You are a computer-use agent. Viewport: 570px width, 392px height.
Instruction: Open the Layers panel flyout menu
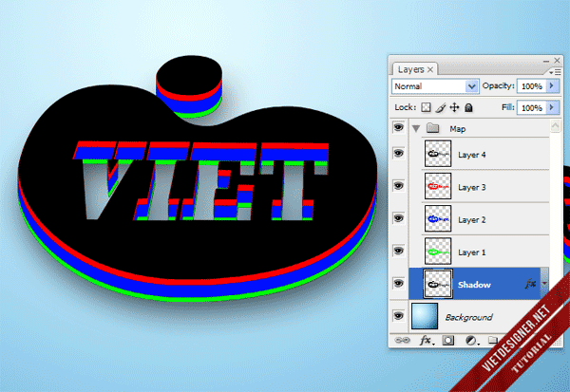(555, 72)
